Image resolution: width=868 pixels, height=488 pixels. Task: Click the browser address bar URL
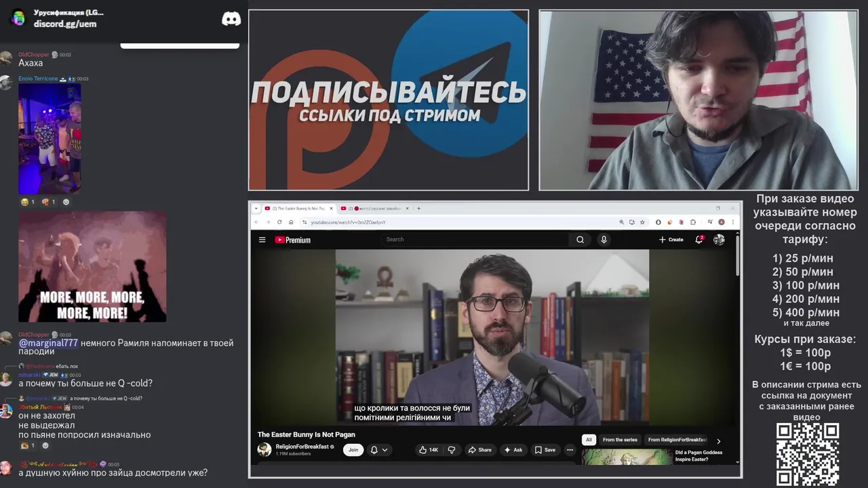348,222
